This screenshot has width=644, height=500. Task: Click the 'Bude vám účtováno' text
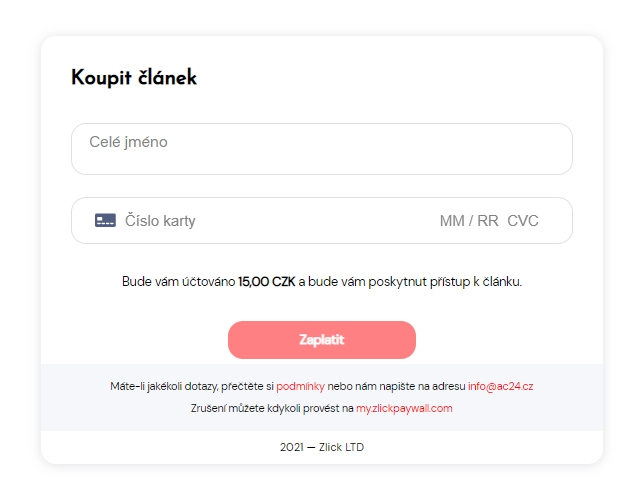click(x=178, y=281)
